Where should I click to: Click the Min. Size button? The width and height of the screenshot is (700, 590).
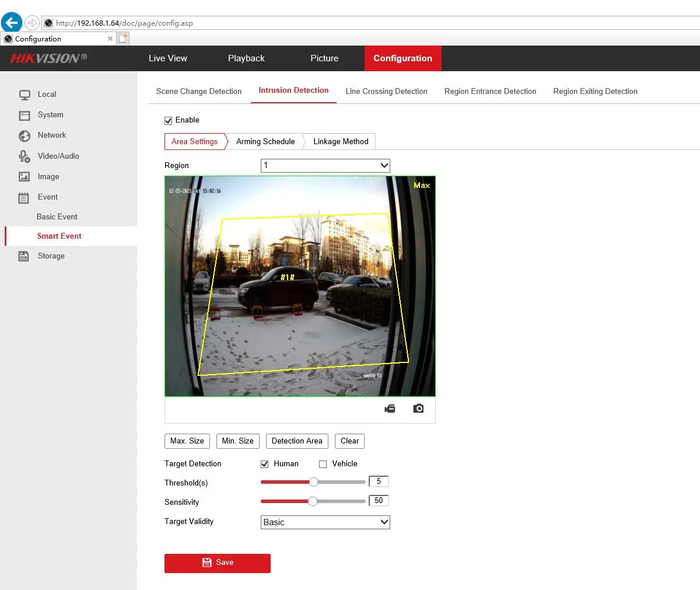[237, 441]
